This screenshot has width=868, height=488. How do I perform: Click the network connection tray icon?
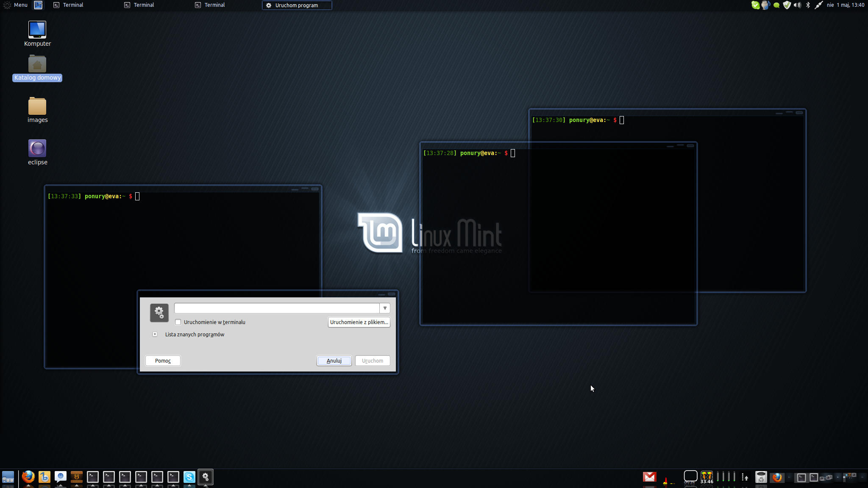pos(819,5)
